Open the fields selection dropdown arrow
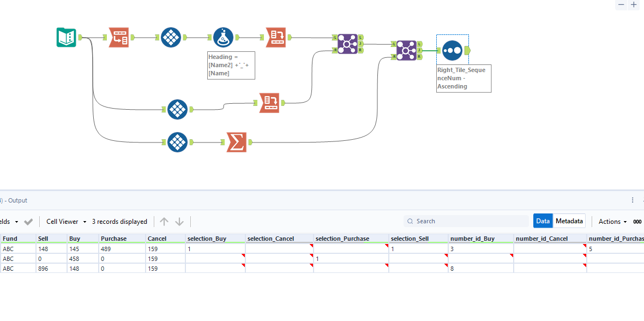Viewport: 644px width, 321px height. [x=16, y=222]
